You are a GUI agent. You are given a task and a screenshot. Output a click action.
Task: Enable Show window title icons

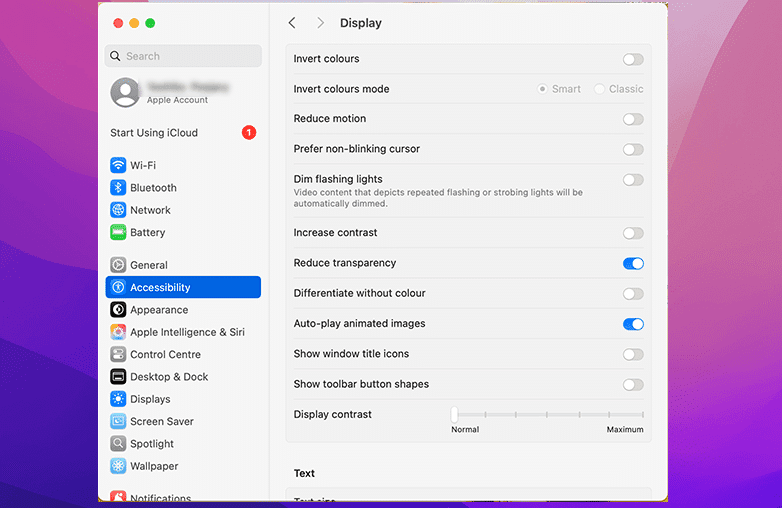pyautogui.click(x=633, y=355)
